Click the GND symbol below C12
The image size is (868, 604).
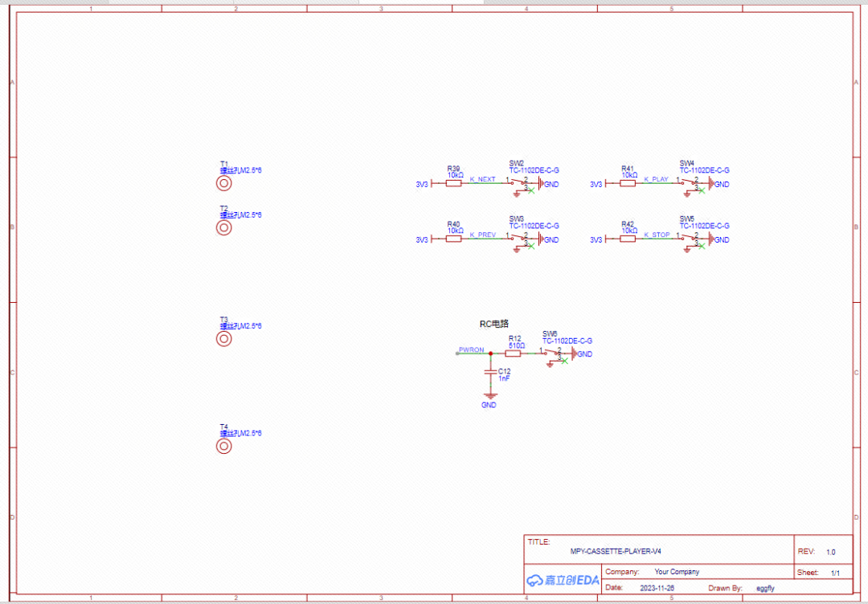point(489,394)
